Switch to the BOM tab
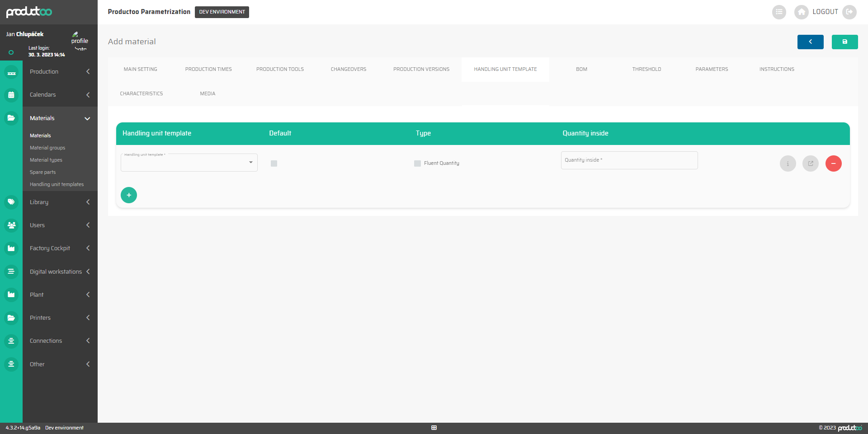This screenshot has width=868, height=434. (x=581, y=69)
